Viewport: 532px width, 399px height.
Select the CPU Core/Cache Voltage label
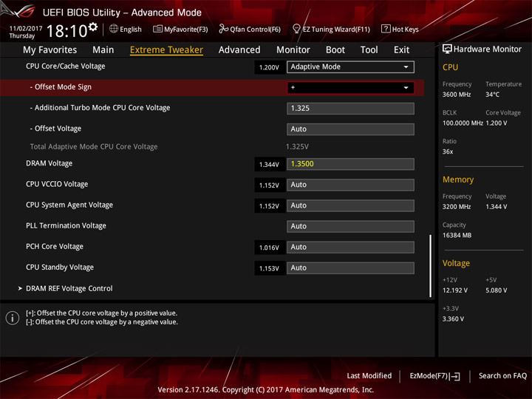click(66, 66)
